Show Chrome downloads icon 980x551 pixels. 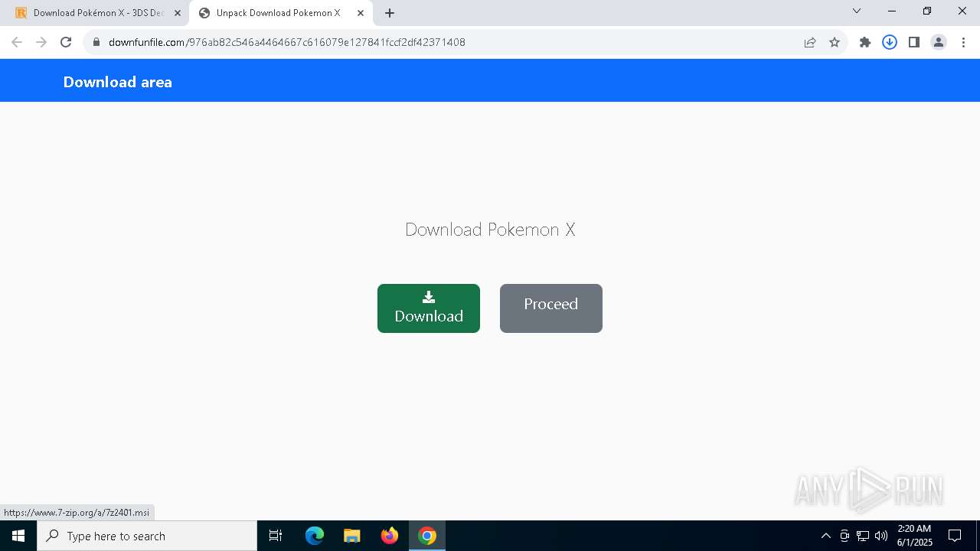pos(890,42)
